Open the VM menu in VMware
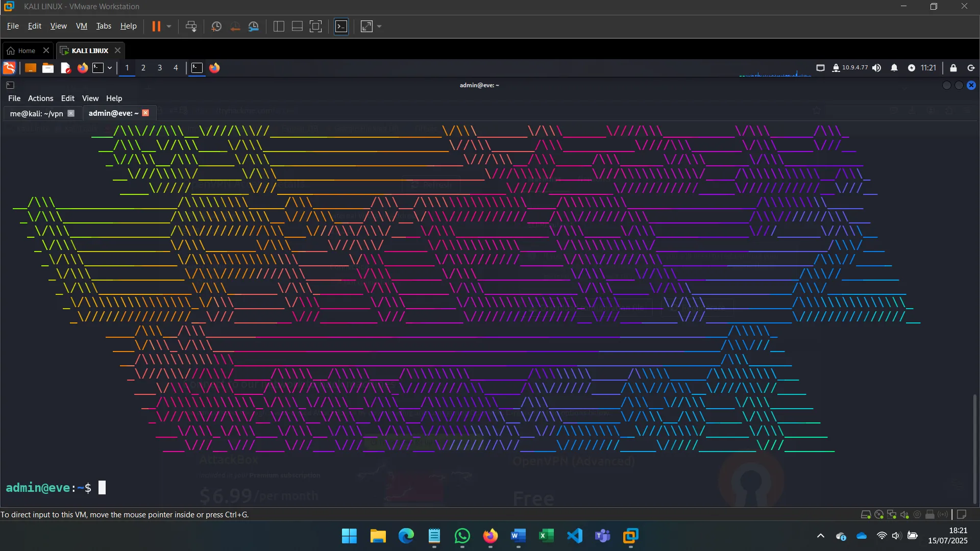 pyautogui.click(x=81, y=26)
